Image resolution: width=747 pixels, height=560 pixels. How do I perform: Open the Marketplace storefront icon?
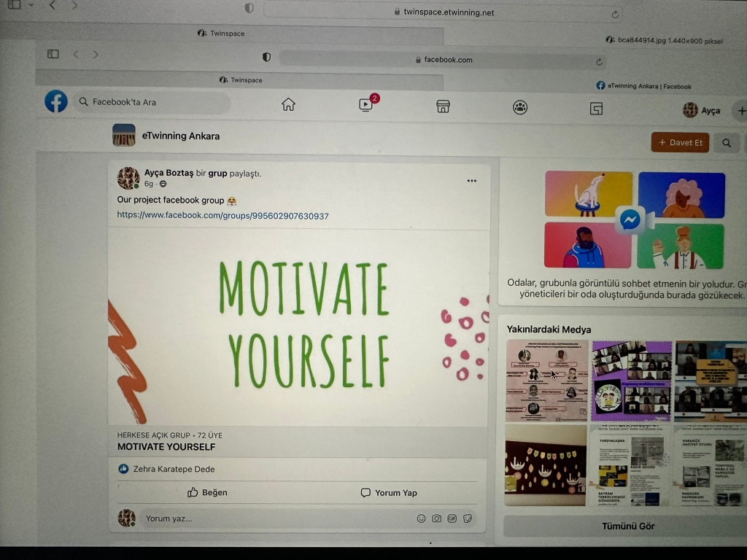coord(443,106)
